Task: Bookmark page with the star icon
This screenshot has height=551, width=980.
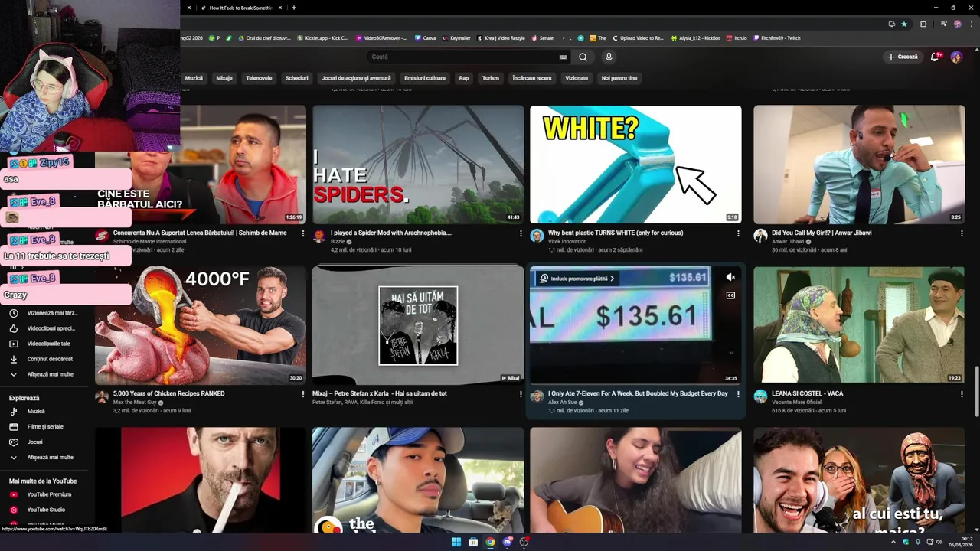Action: tap(904, 24)
